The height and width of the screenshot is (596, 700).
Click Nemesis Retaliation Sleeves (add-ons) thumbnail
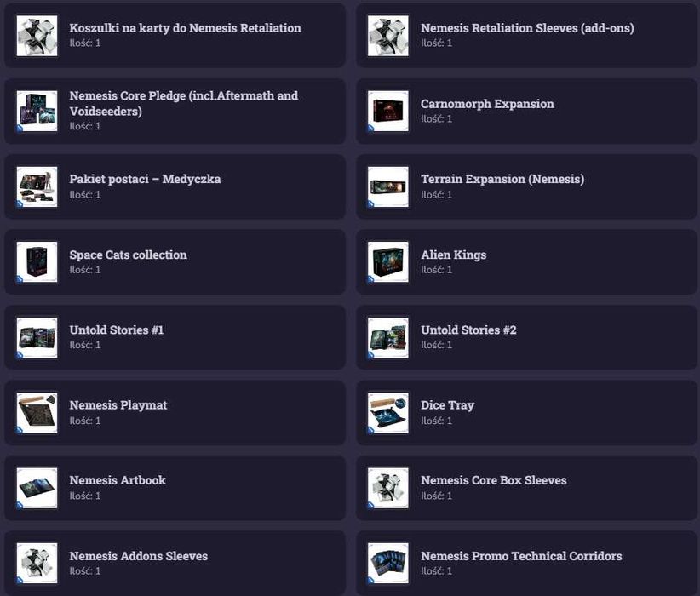tap(388, 36)
